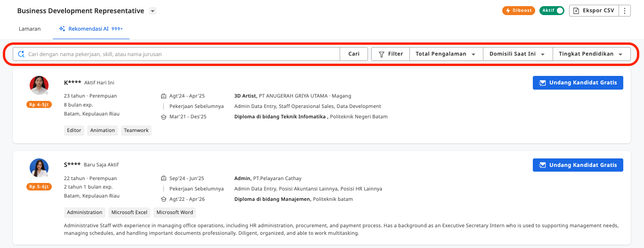644x248 pixels.
Task: Click the envelope icon in K****'s invite button
Action: tap(543, 83)
